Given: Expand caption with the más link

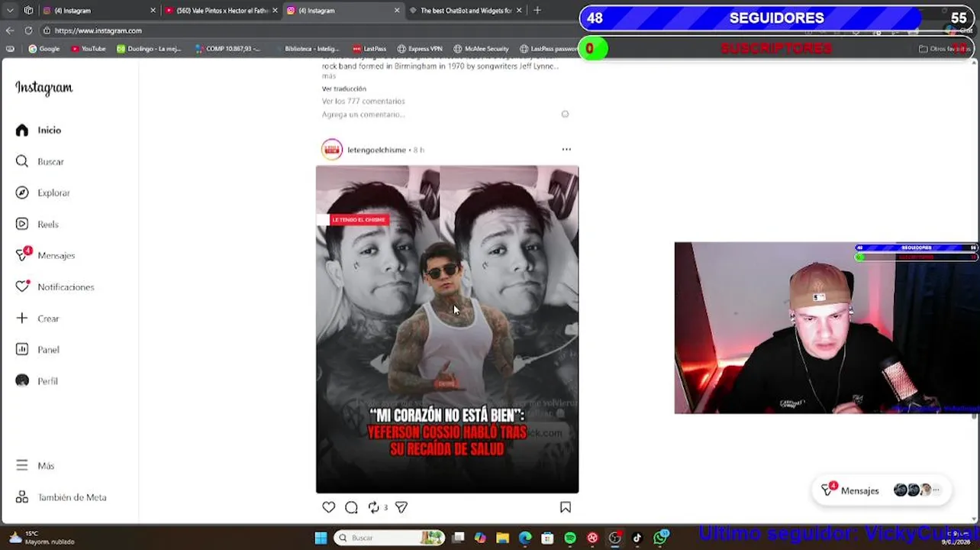Looking at the screenshot, I should tap(328, 76).
